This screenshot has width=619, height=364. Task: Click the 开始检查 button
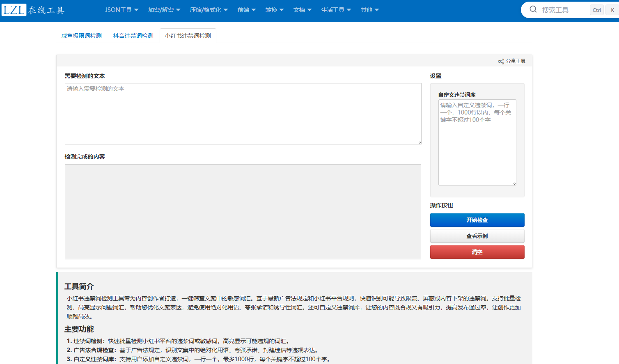click(x=477, y=220)
